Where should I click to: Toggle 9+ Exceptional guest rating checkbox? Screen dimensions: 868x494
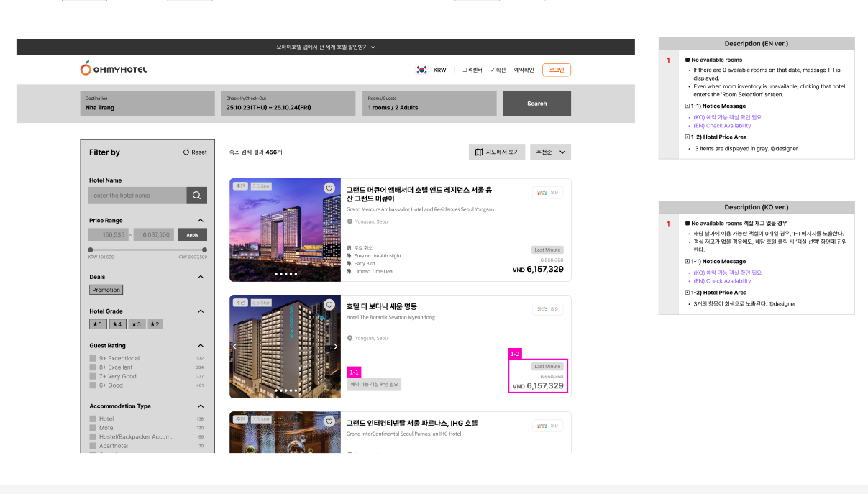(93, 358)
